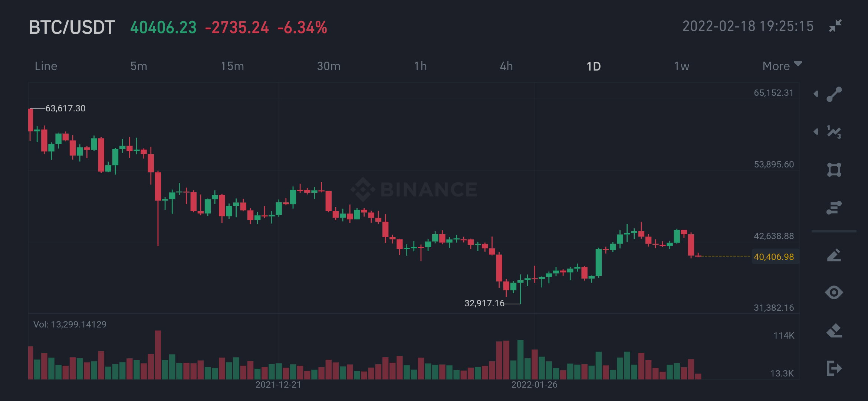Click the current price label 40,406.98

[774, 257]
